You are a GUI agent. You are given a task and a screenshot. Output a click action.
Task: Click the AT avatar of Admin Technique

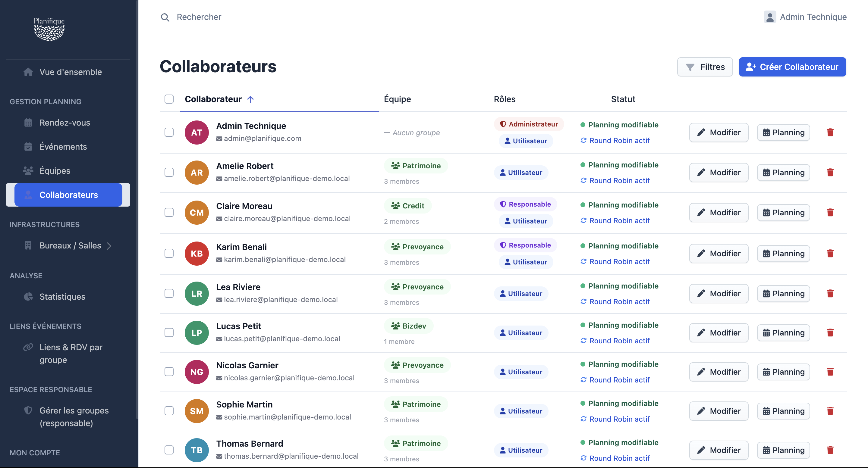click(197, 132)
